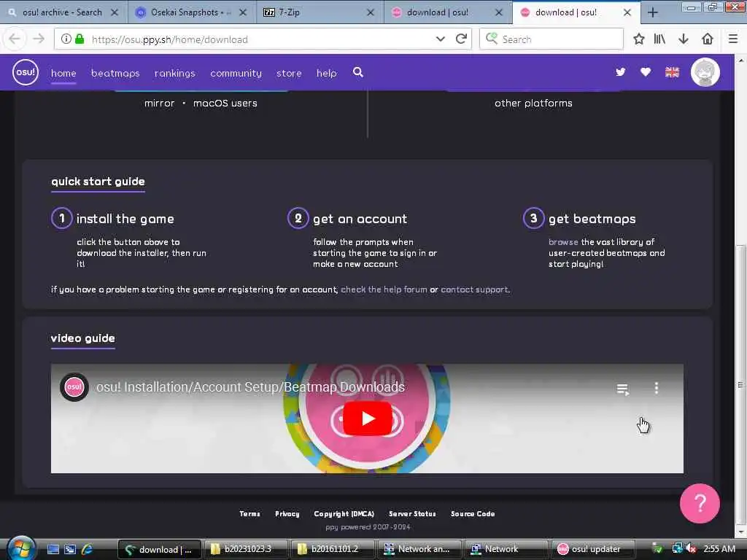Click the browser forward arrow
Image resolution: width=747 pixels, height=560 pixels.
(39, 39)
